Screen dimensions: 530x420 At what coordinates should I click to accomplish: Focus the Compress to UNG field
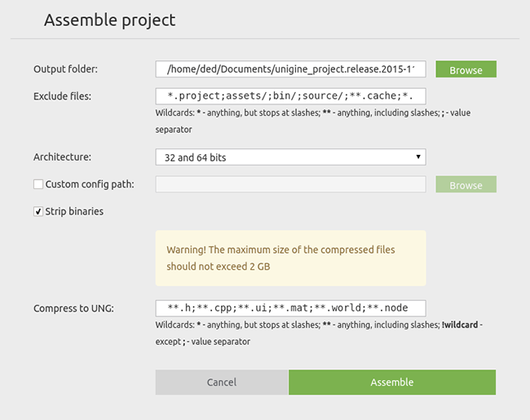point(291,308)
